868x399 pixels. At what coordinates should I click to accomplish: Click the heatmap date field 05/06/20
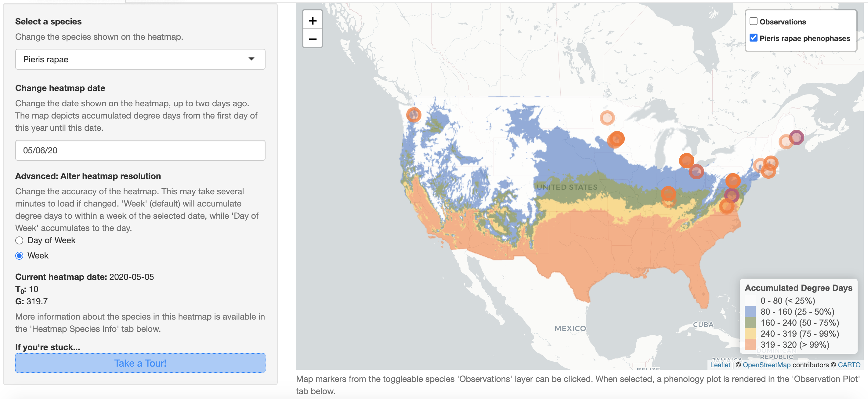point(140,150)
